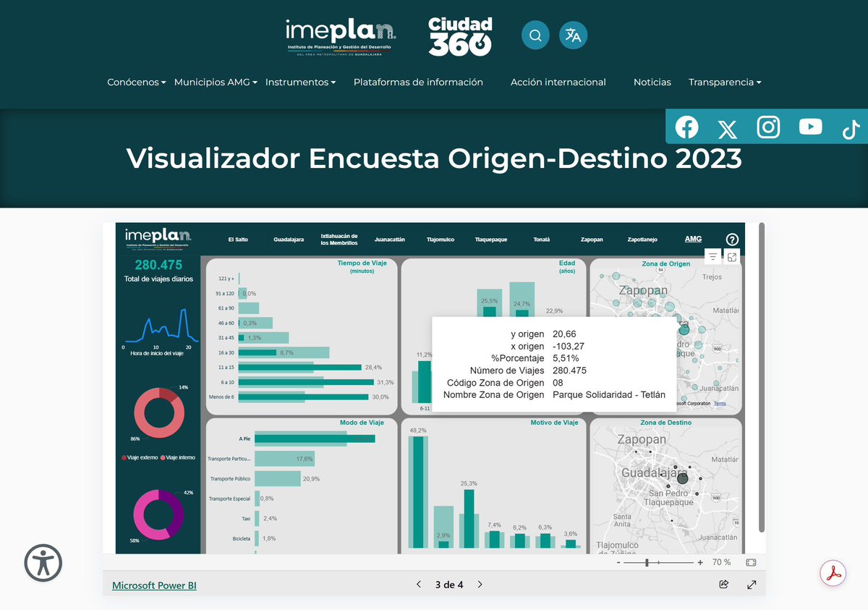
Task: Open the Facebook social link
Action: (x=686, y=127)
